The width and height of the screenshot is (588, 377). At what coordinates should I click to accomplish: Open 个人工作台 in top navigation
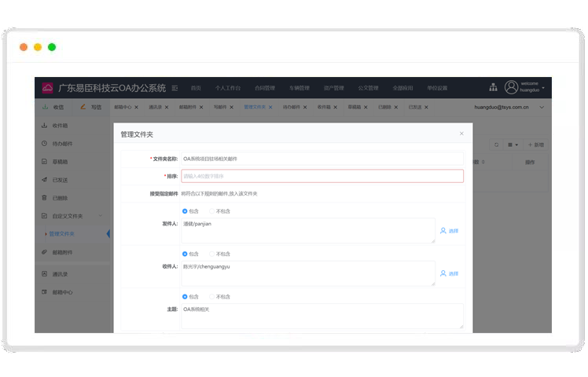[x=228, y=88]
